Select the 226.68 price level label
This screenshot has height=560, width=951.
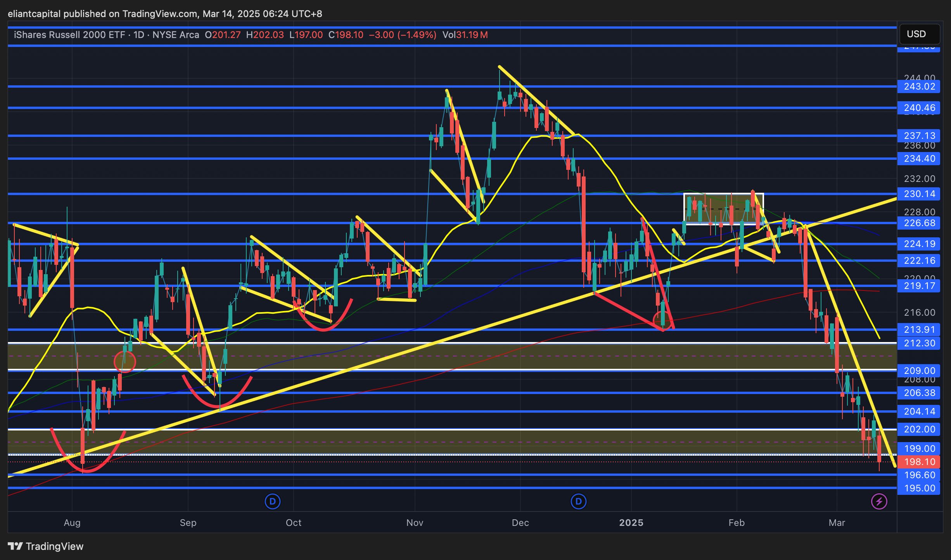(919, 223)
